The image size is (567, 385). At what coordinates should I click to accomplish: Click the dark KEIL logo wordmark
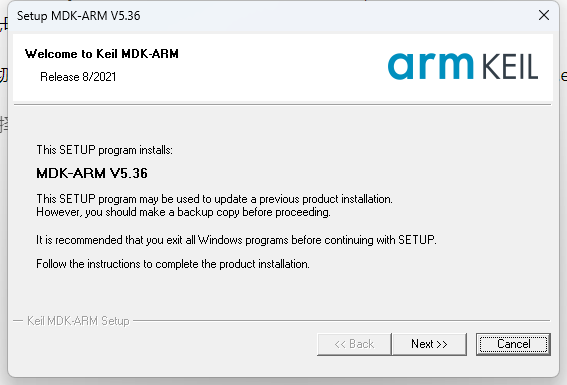pos(510,67)
